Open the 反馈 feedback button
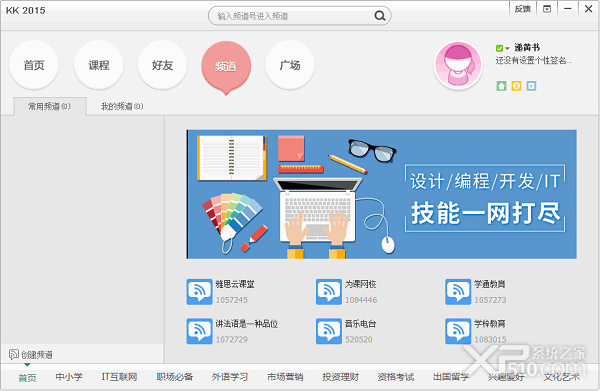 (x=522, y=9)
